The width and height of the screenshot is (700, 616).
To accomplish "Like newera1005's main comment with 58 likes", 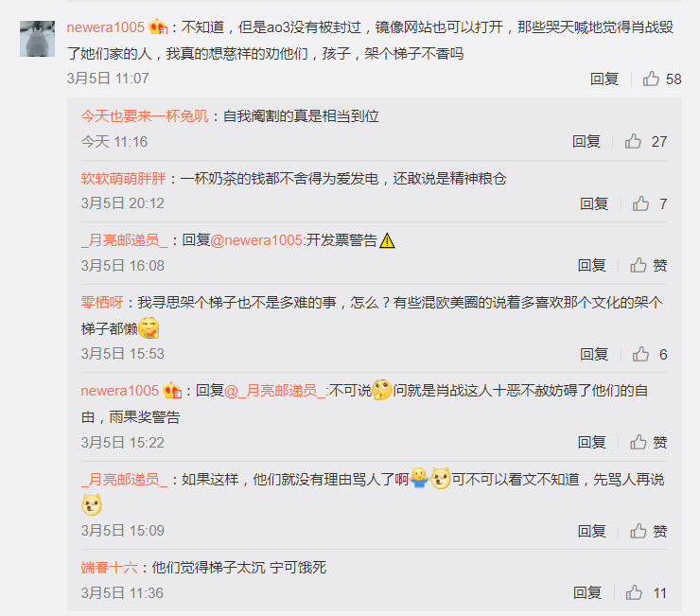I will pos(662,79).
